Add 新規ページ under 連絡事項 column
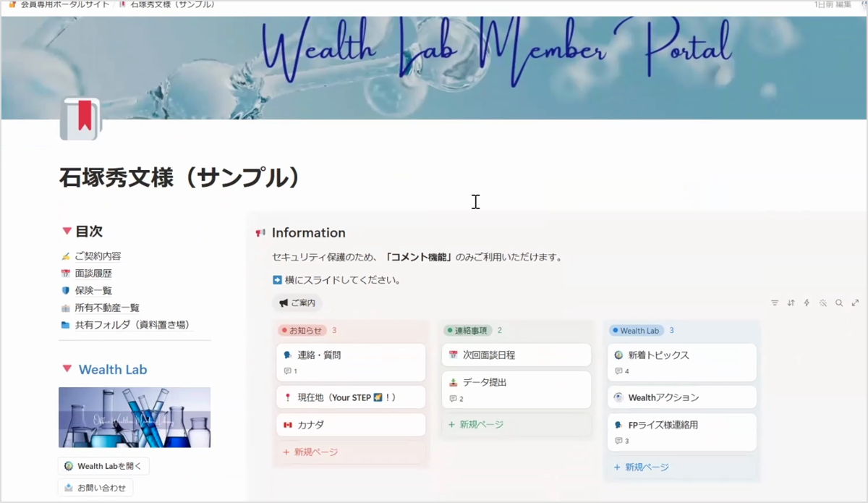Image resolution: width=868 pixels, height=503 pixels. (516, 425)
